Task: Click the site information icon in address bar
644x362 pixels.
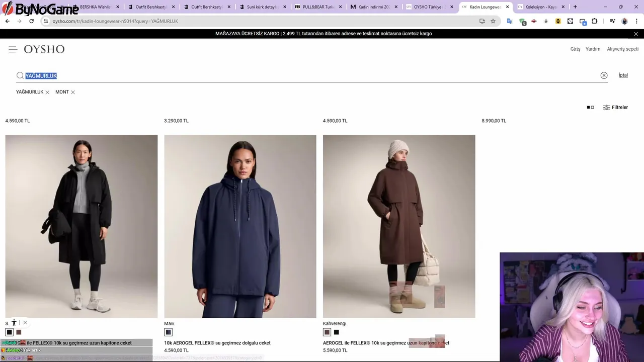Action: tap(46, 21)
